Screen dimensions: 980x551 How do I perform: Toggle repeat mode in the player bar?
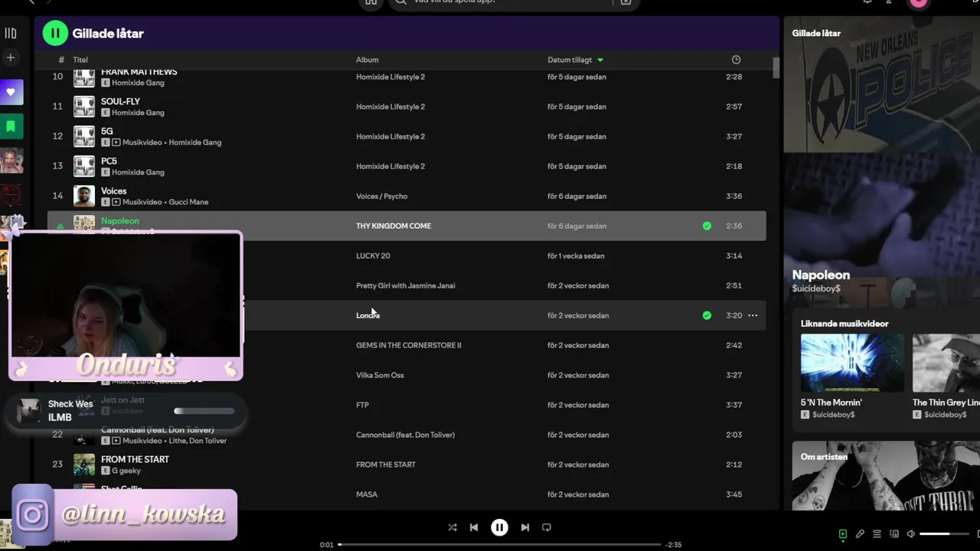click(547, 527)
